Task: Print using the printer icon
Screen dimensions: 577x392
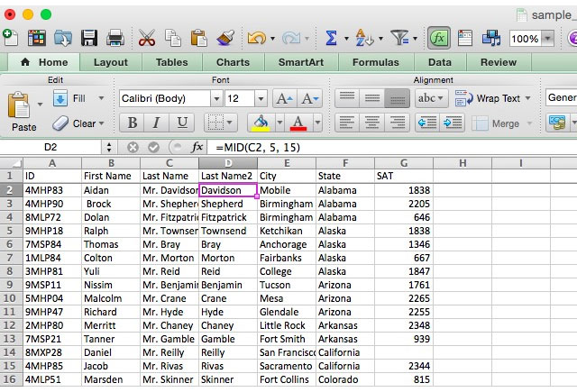Action: click(115, 38)
